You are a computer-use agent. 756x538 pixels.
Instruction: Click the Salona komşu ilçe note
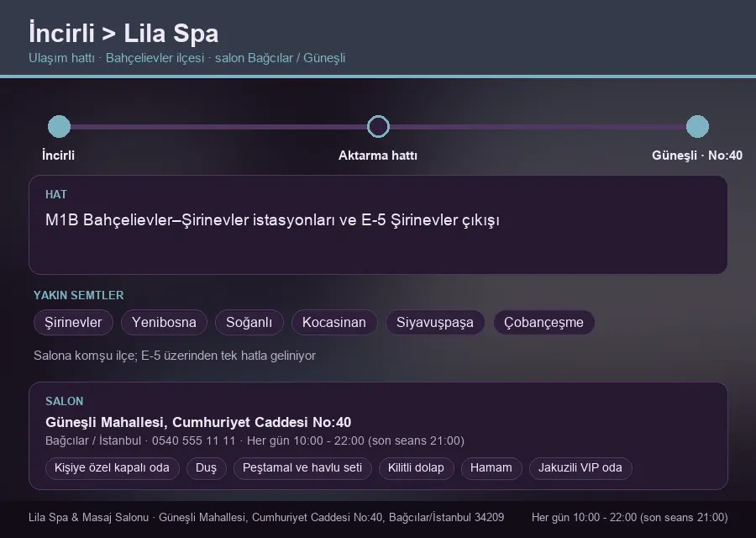(x=175, y=356)
